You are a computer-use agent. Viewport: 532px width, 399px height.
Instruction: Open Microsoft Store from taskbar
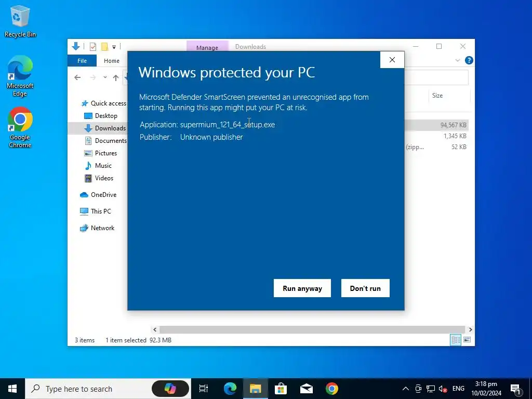click(281, 389)
